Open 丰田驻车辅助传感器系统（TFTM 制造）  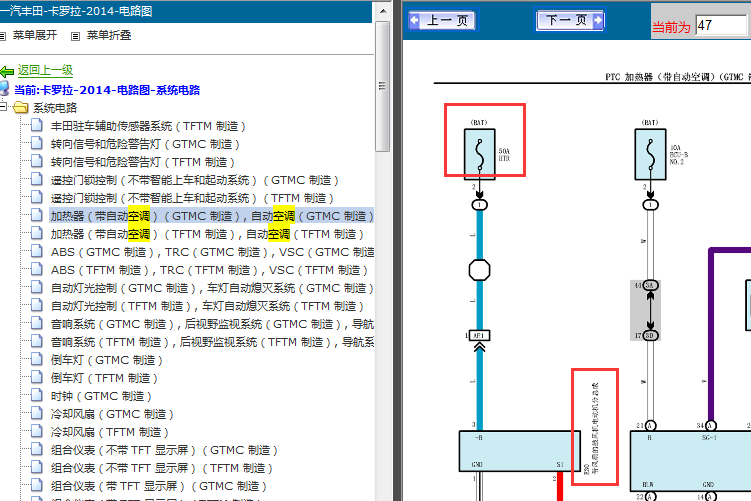tap(148, 126)
